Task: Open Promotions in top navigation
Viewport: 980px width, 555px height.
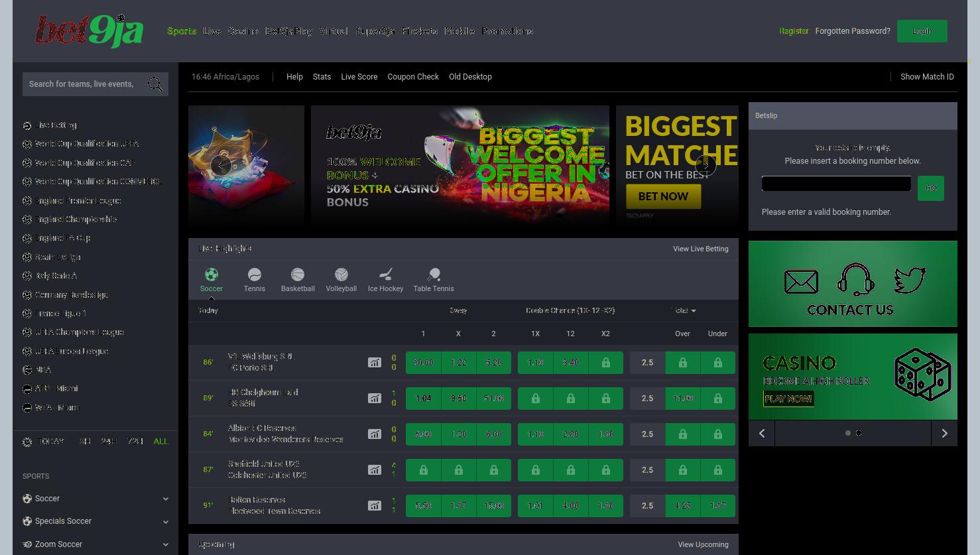Action: click(507, 31)
